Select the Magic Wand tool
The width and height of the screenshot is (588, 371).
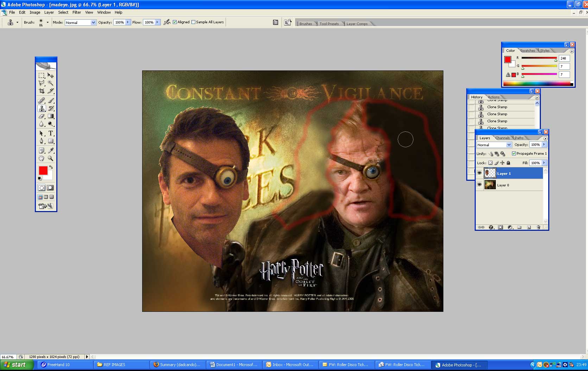click(51, 83)
